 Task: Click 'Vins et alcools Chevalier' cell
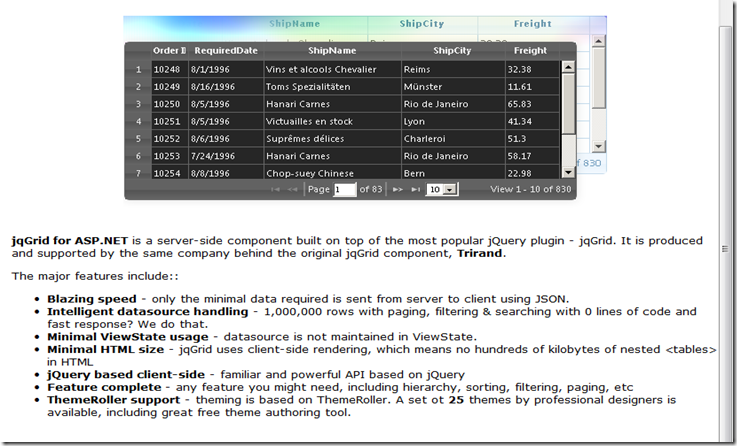click(x=333, y=69)
